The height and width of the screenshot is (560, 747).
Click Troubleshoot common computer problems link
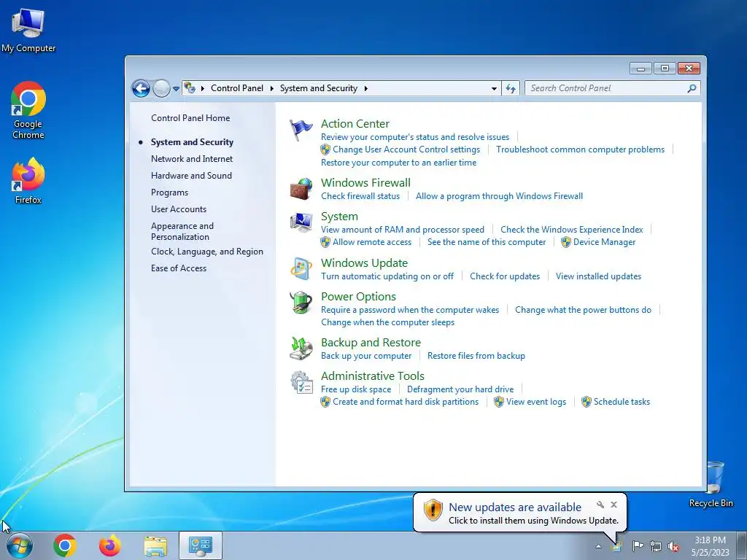pos(580,149)
